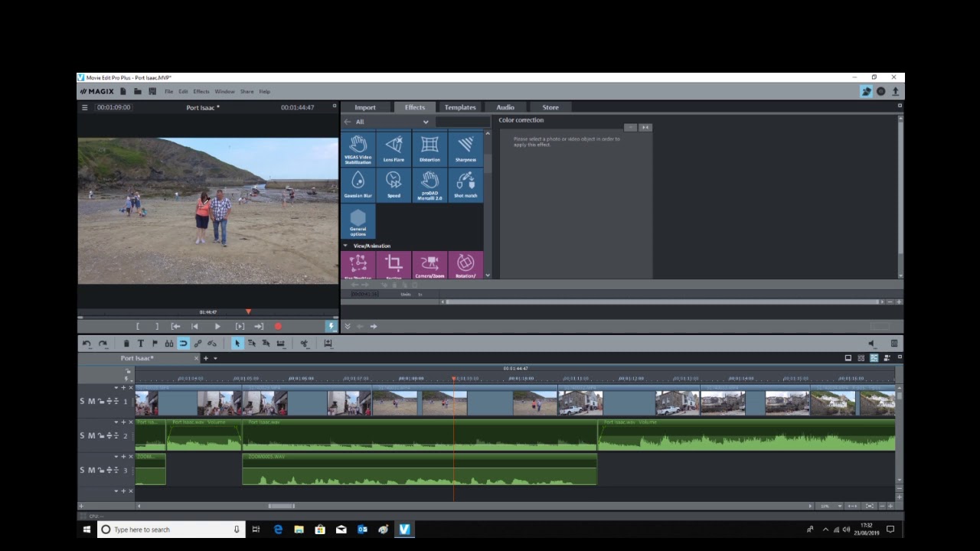The width and height of the screenshot is (980, 551).
Task: Click the red Record button
Action: pos(278,326)
